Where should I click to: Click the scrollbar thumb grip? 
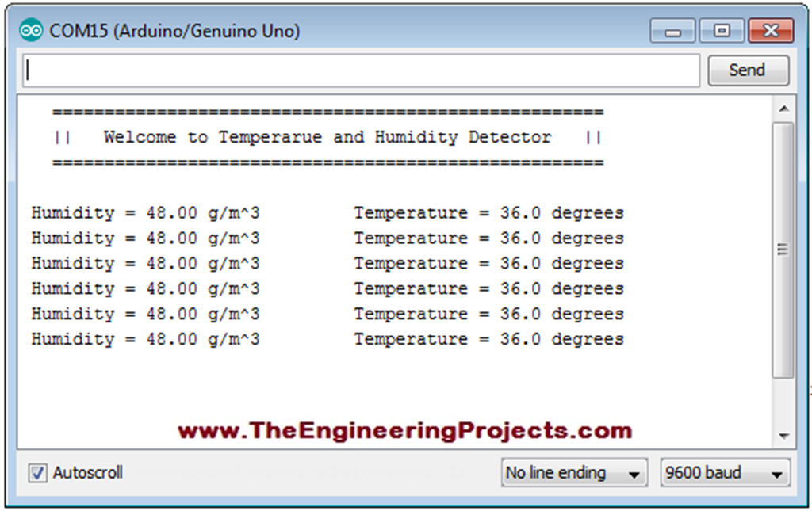(x=783, y=250)
